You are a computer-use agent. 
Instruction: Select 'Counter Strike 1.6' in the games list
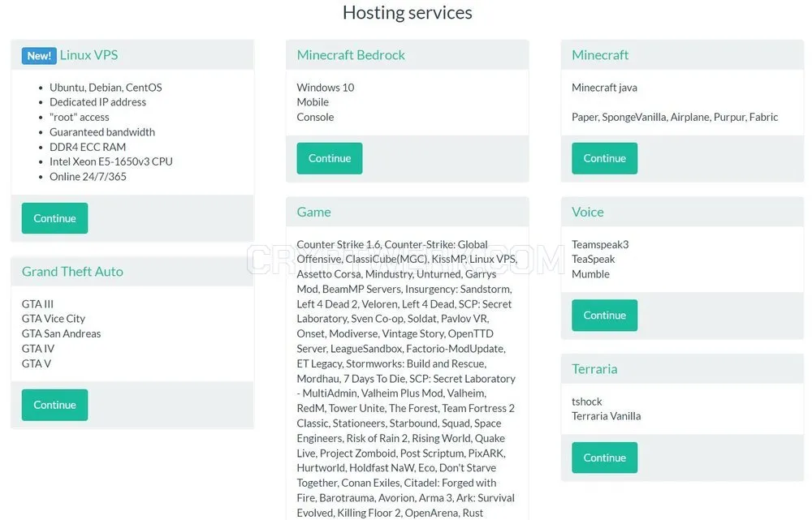click(x=339, y=244)
